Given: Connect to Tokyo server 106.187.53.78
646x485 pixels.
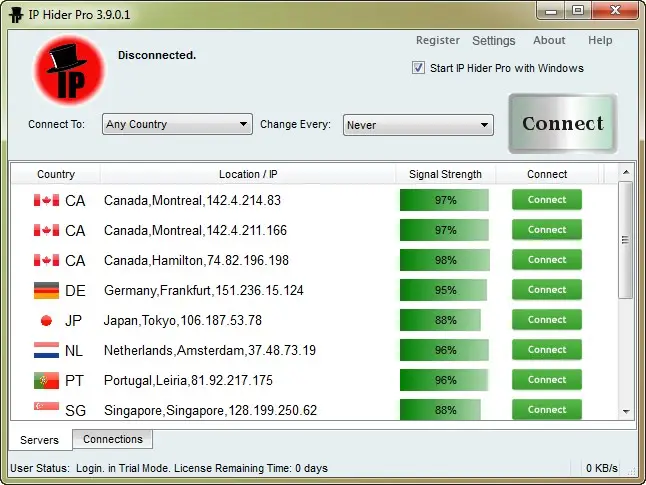Looking at the screenshot, I should (547, 320).
